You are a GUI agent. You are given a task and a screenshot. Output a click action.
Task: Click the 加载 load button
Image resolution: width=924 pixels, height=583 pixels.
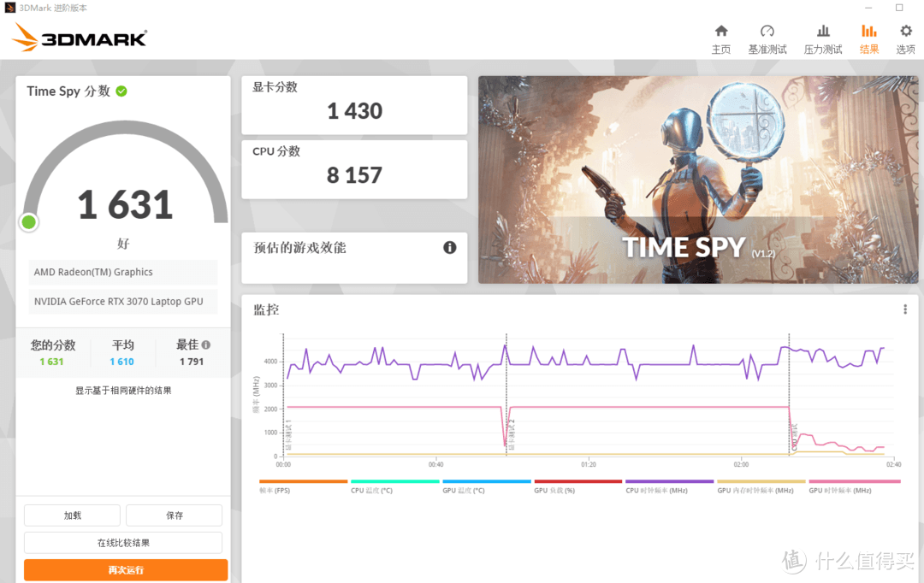[x=73, y=515]
